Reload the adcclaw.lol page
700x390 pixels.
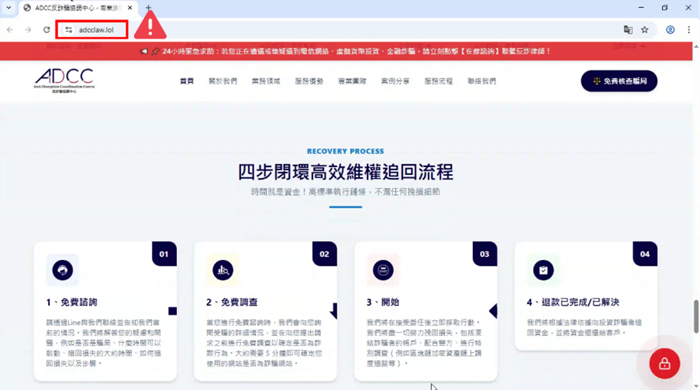tap(46, 30)
